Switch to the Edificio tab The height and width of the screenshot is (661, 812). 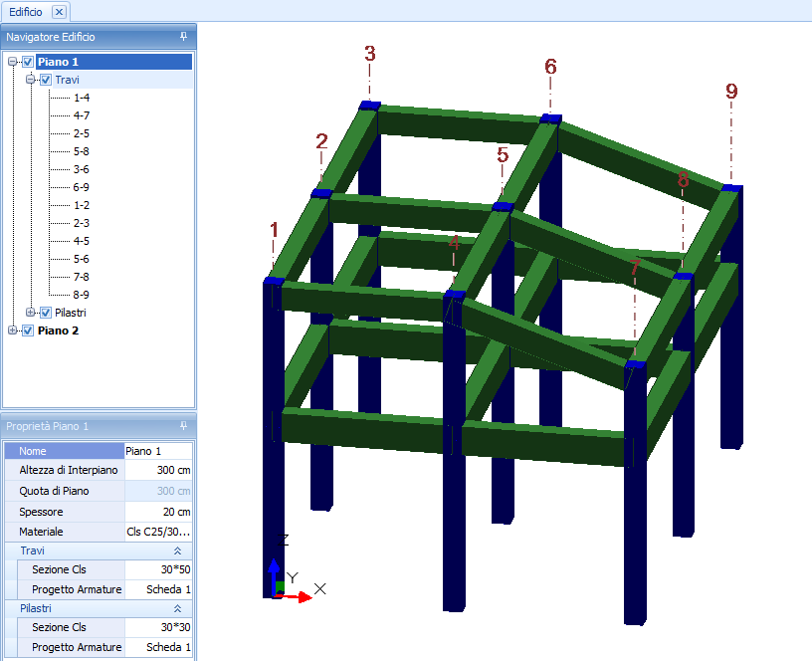(26, 11)
